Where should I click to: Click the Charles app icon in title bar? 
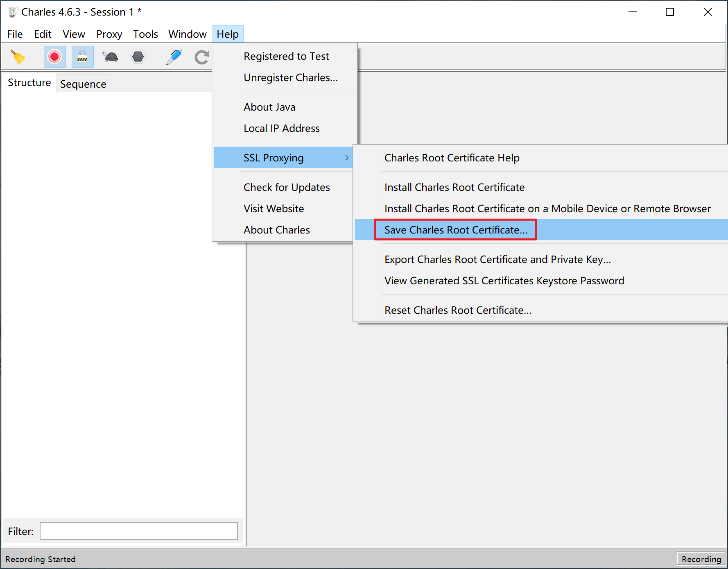pos(12,12)
